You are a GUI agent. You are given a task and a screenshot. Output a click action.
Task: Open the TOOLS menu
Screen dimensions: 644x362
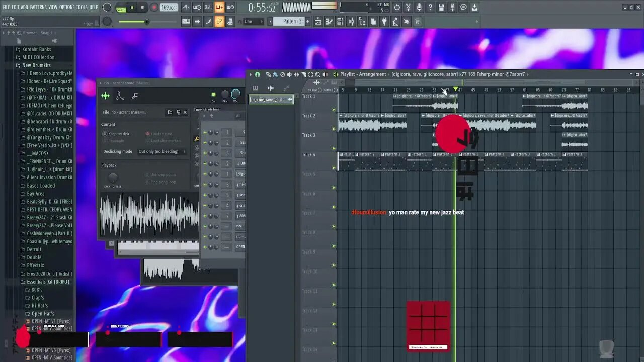pyautogui.click(x=82, y=7)
